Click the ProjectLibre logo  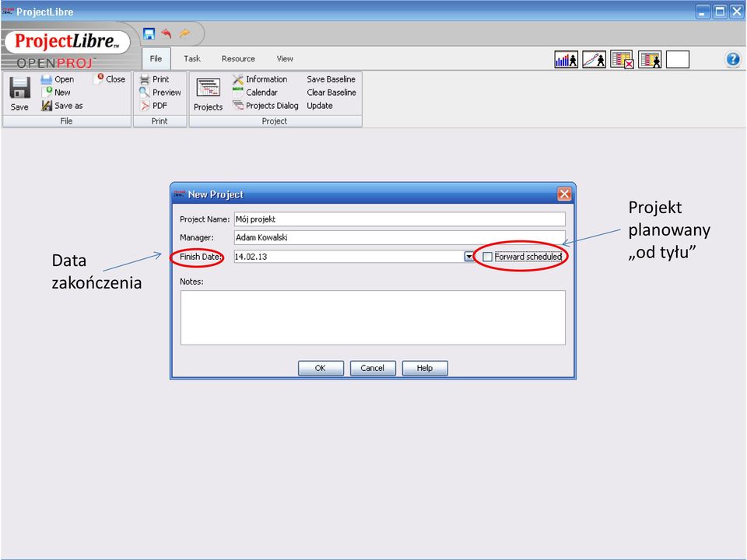[x=67, y=41]
